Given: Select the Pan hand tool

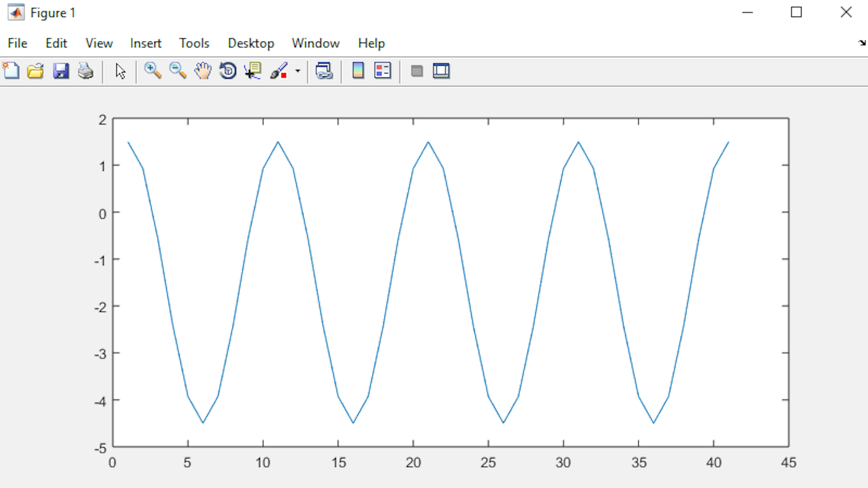Looking at the screenshot, I should (203, 71).
